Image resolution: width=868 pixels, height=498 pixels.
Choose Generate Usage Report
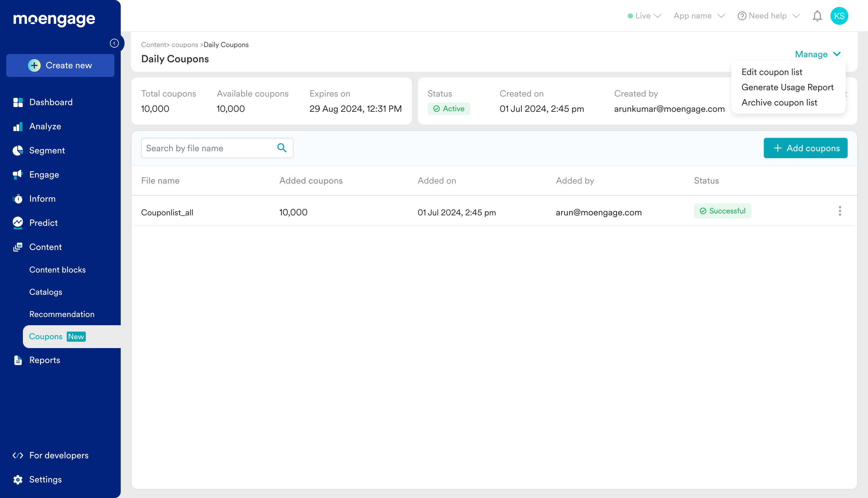[x=787, y=87]
